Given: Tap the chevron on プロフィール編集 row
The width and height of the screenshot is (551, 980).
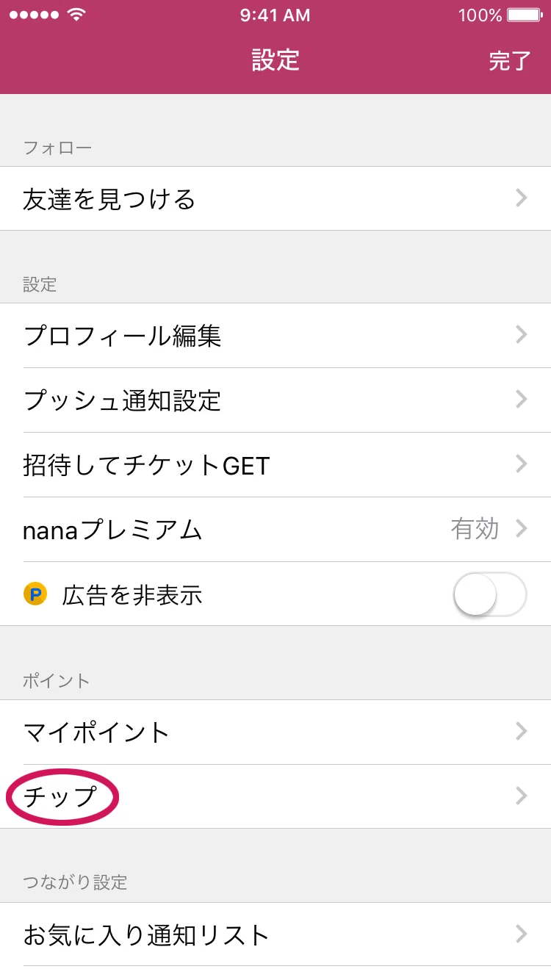Looking at the screenshot, I should point(522,336).
